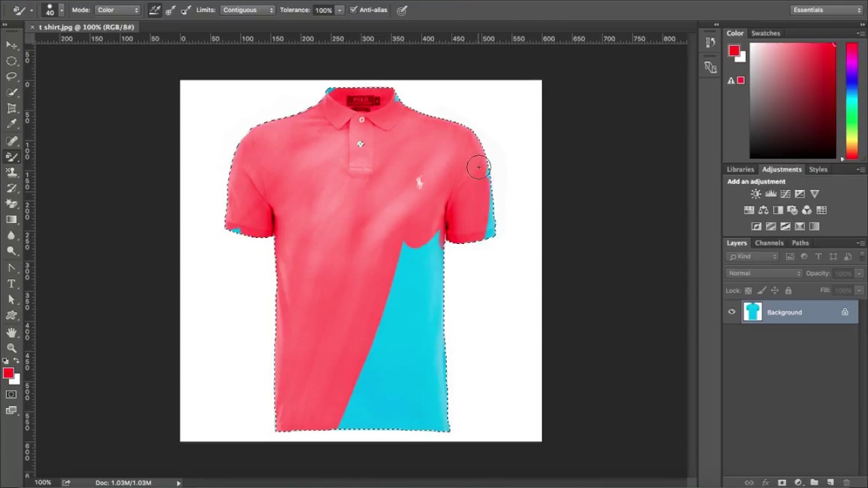Viewport: 868px width, 488px height.
Task: Add a Color Balance adjustment
Action: point(764,210)
